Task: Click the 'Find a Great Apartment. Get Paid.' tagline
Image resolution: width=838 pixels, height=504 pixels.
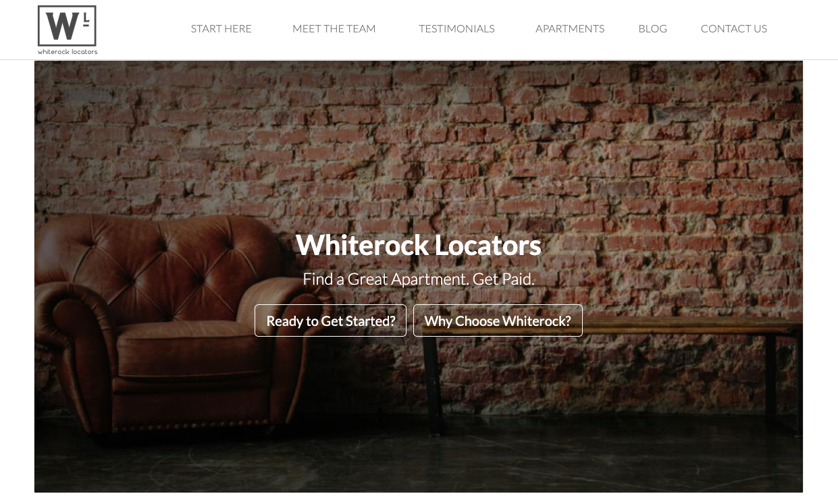Action: tap(419, 279)
